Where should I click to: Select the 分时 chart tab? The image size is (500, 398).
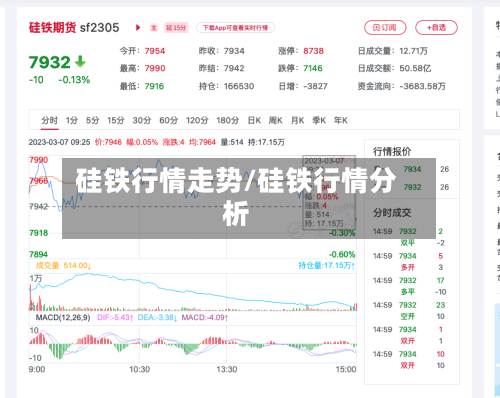[x=50, y=120]
